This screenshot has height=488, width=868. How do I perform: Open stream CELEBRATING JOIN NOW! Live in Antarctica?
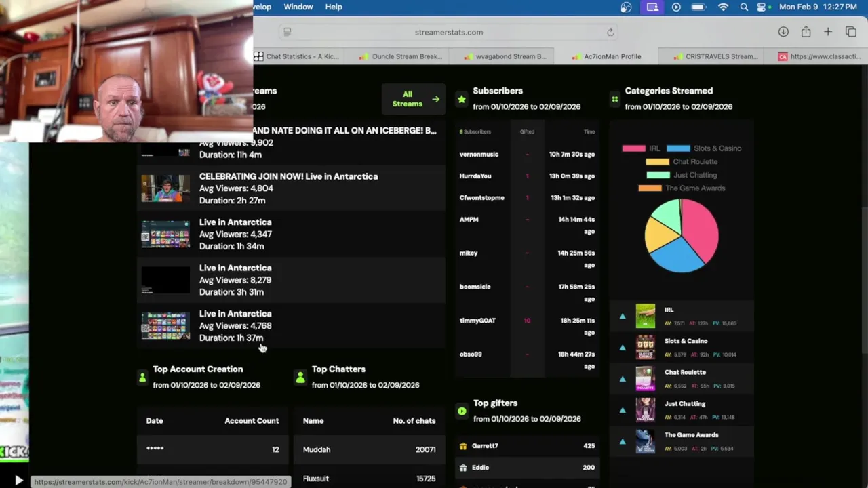tap(288, 176)
